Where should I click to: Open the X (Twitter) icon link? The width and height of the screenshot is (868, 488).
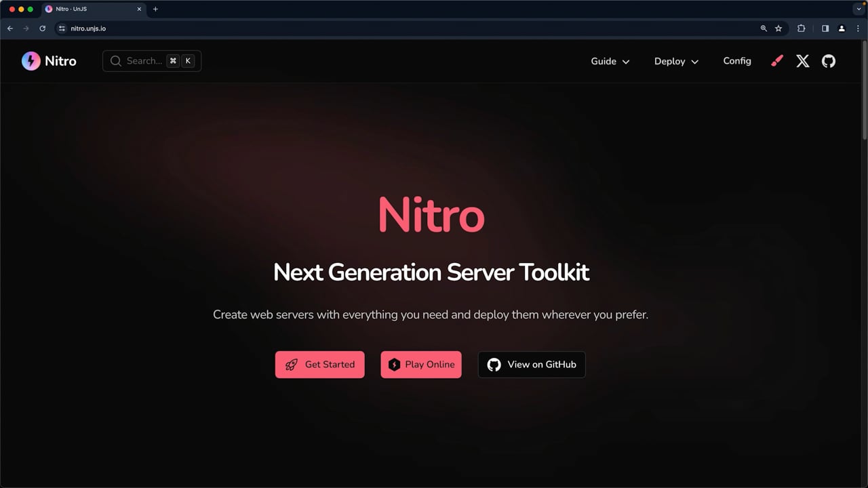click(x=803, y=61)
